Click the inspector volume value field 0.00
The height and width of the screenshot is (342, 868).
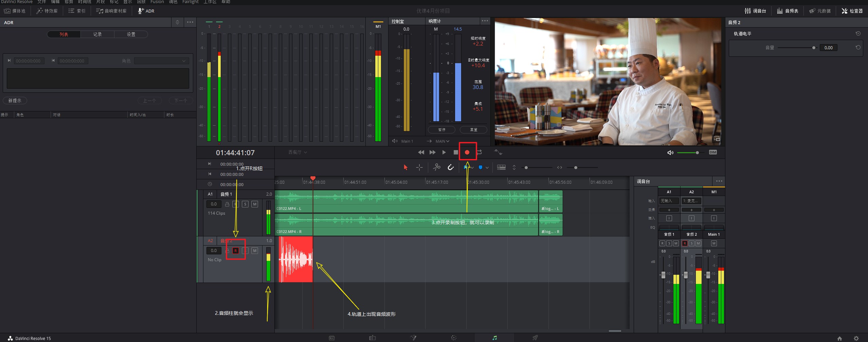pos(828,48)
